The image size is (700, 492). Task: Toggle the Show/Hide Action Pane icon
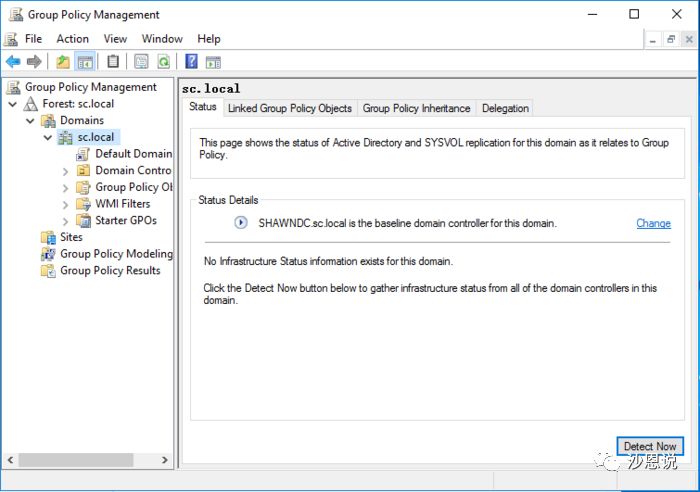point(213,62)
